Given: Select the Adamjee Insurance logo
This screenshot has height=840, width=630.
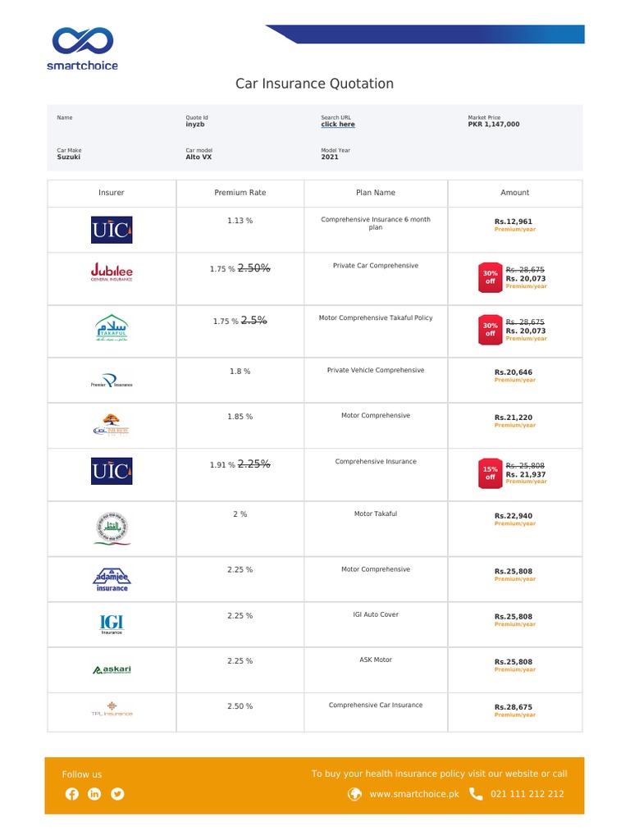Looking at the screenshot, I should point(112,580).
